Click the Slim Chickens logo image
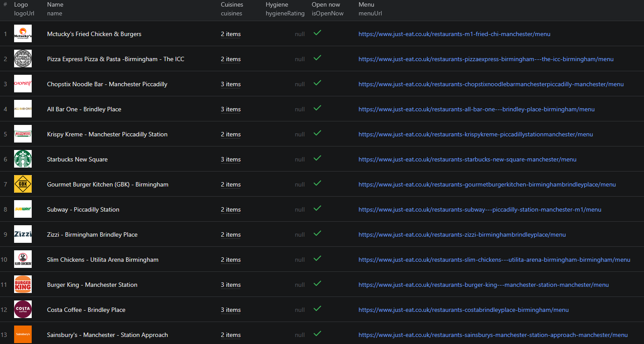644x344 pixels. [23, 259]
